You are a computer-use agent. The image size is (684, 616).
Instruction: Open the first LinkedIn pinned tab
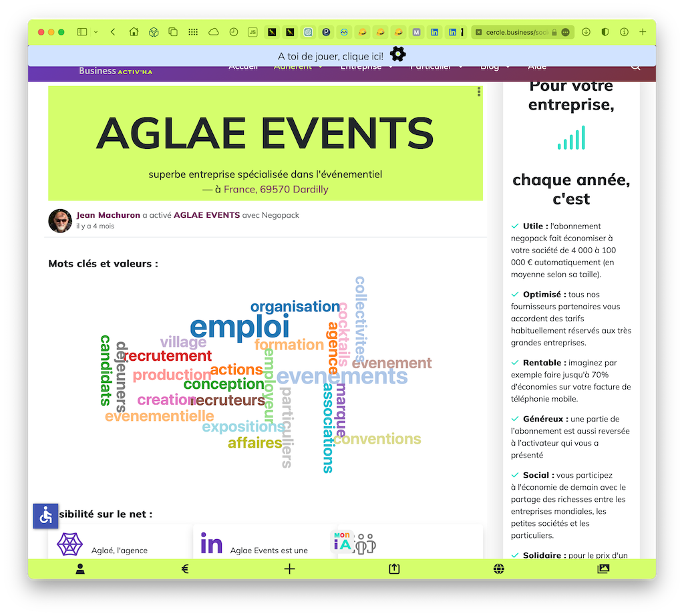pos(434,32)
